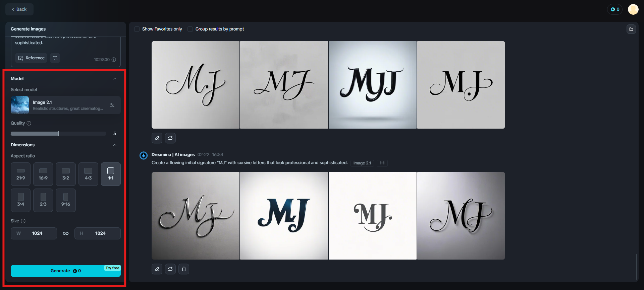Select the 21:9 aspect ratio
The height and width of the screenshot is (290, 644).
21,174
